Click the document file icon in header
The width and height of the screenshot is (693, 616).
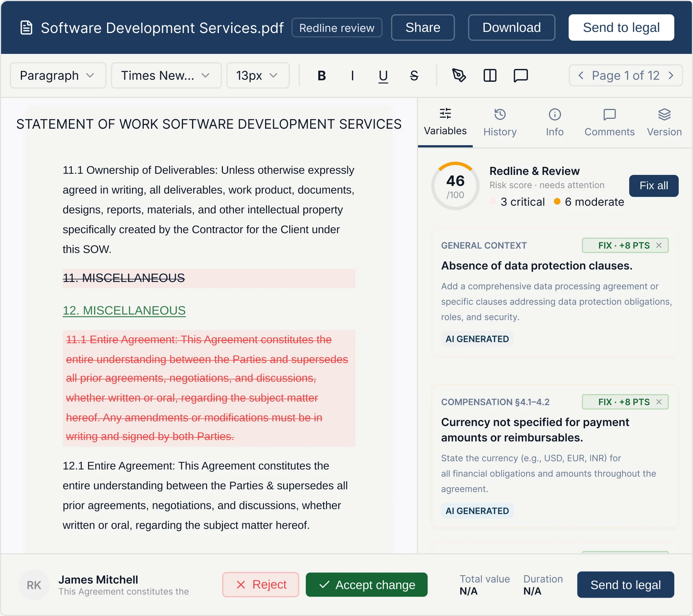pos(26,28)
